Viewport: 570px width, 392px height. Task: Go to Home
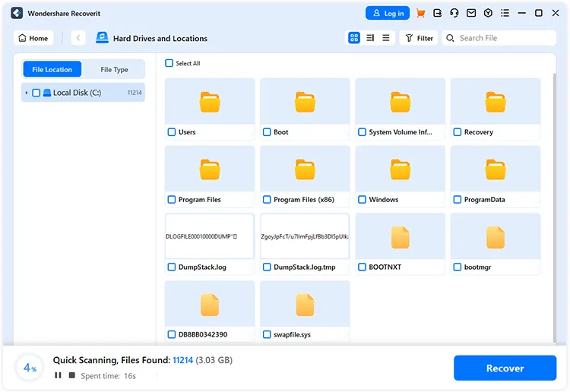click(x=33, y=38)
